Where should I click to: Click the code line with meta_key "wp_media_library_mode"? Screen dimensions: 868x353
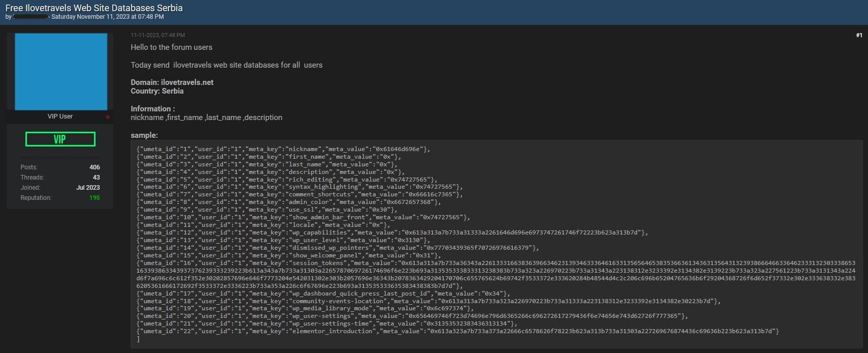(x=305, y=308)
